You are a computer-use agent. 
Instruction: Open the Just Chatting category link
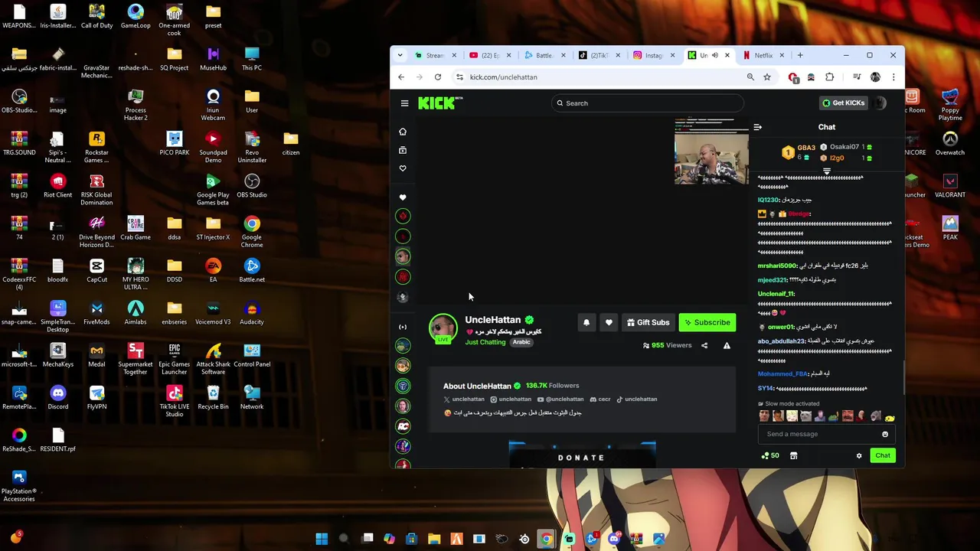tap(485, 343)
